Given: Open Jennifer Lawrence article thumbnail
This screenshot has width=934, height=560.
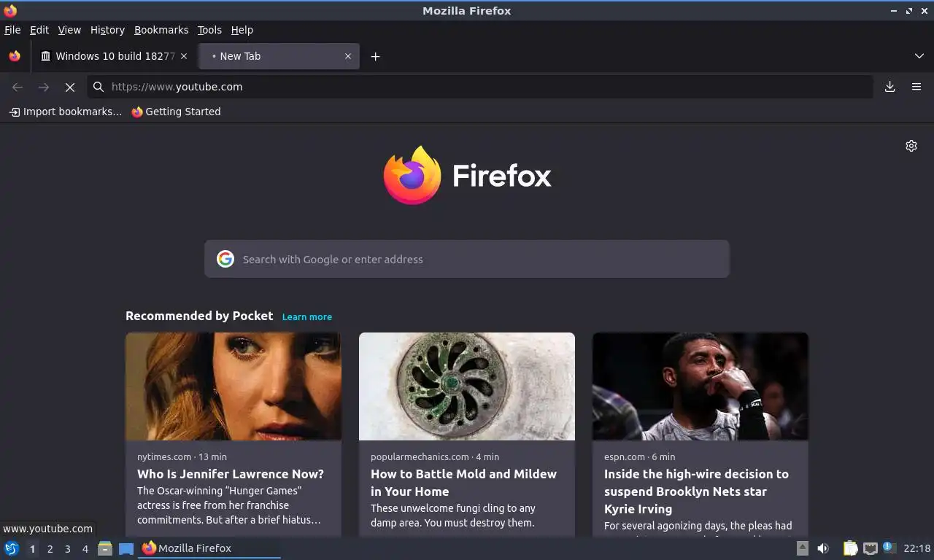Looking at the screenshot, I should pos(233,386).
